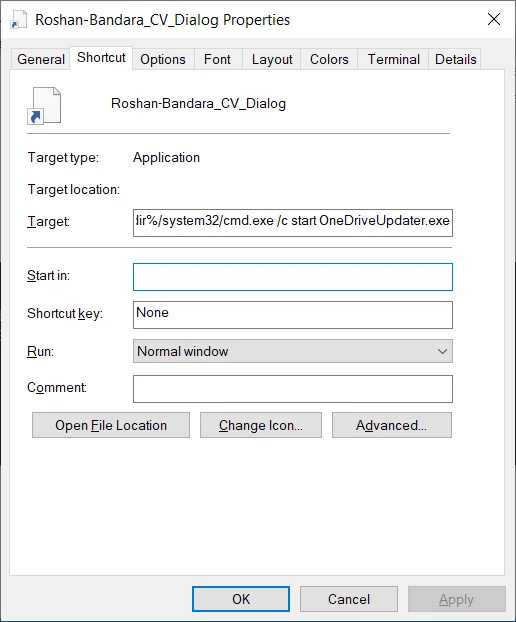Click the shortcut file icon beside the name
516x622 pixels.
(44, 106)
